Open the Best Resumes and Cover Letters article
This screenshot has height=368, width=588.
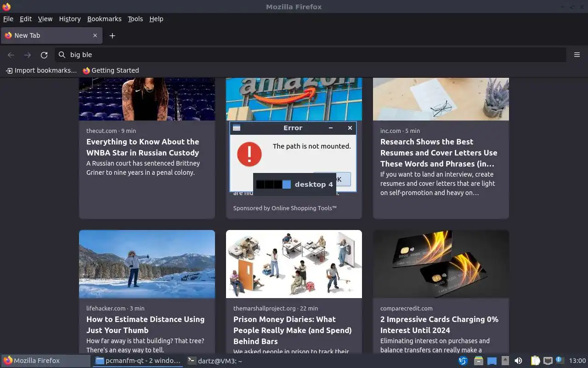(x=439, y=153)
